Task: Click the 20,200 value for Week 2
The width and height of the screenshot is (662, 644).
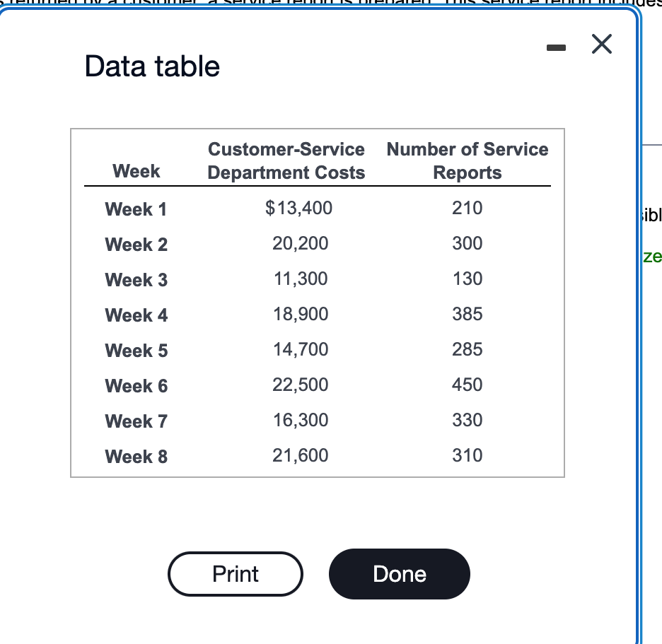Action: pyautogui.click(x=300, y=243)
